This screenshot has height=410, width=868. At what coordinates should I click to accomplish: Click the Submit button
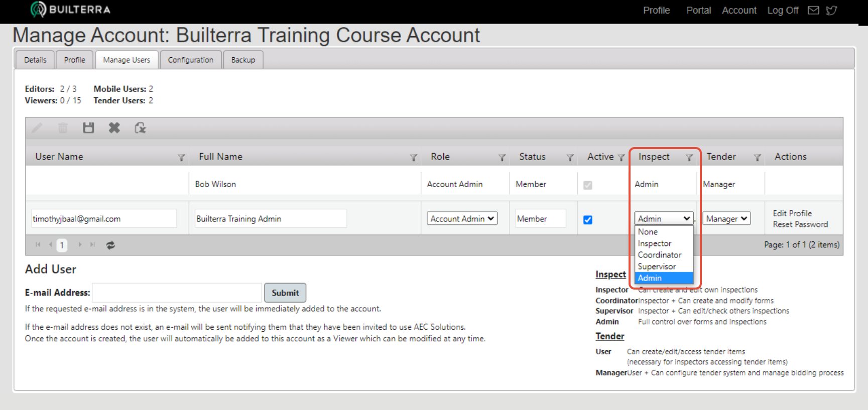point(285,293)
